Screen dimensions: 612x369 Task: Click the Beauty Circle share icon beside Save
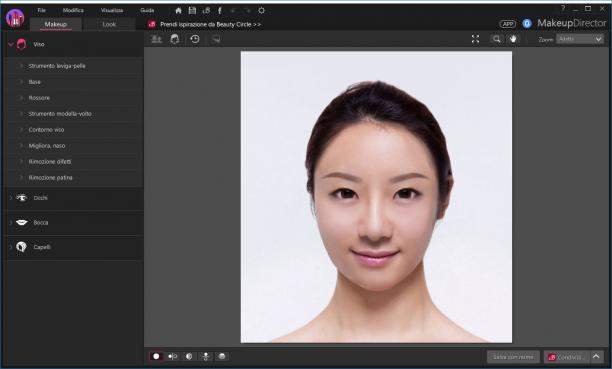click(x=206, y=11)
